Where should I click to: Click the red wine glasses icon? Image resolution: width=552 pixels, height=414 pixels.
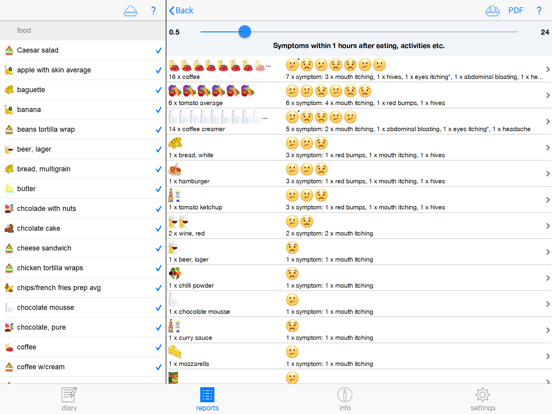coord(178,221)
